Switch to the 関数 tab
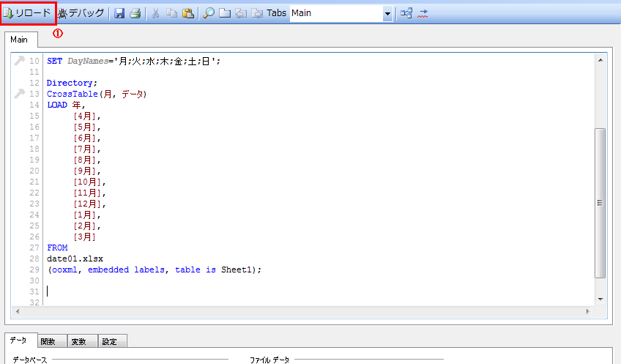 pyautogui.click(x=52, y=341)
